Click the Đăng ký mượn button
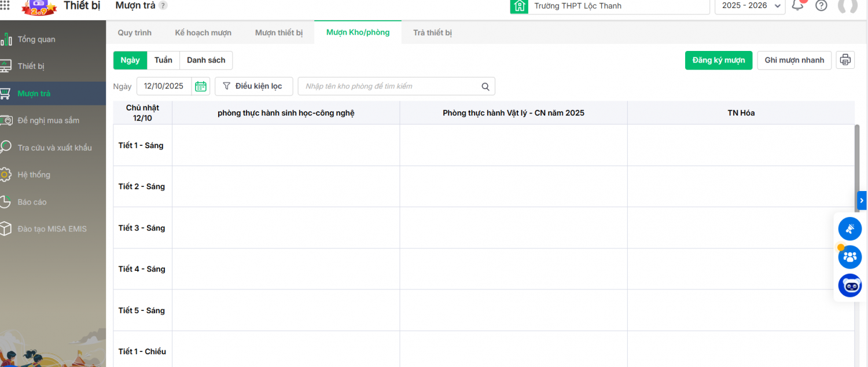Screen dimensions: 868x367 (718, 60)
